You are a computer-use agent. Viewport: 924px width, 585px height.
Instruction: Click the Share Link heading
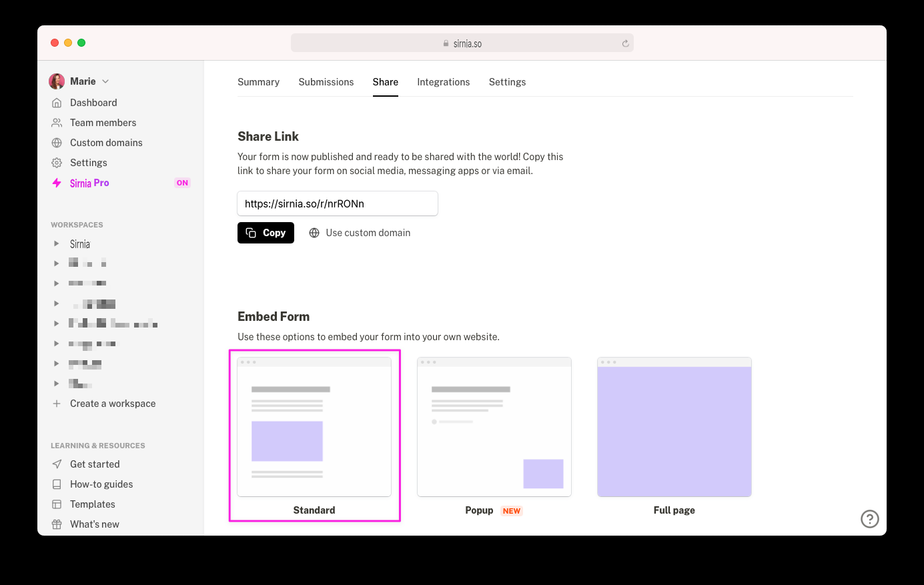[x=268, y=136]
